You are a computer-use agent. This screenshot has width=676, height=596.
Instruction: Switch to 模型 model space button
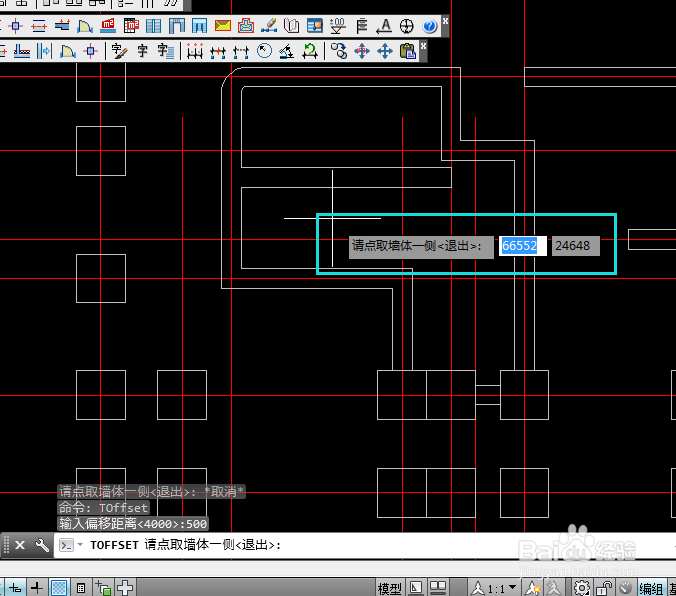click(390, 589)
